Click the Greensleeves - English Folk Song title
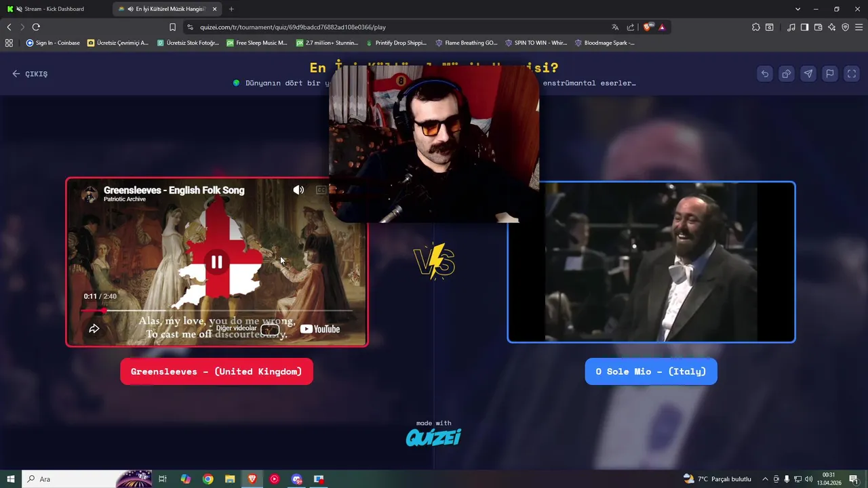The image size is (868, 488). tap(174, 190)
